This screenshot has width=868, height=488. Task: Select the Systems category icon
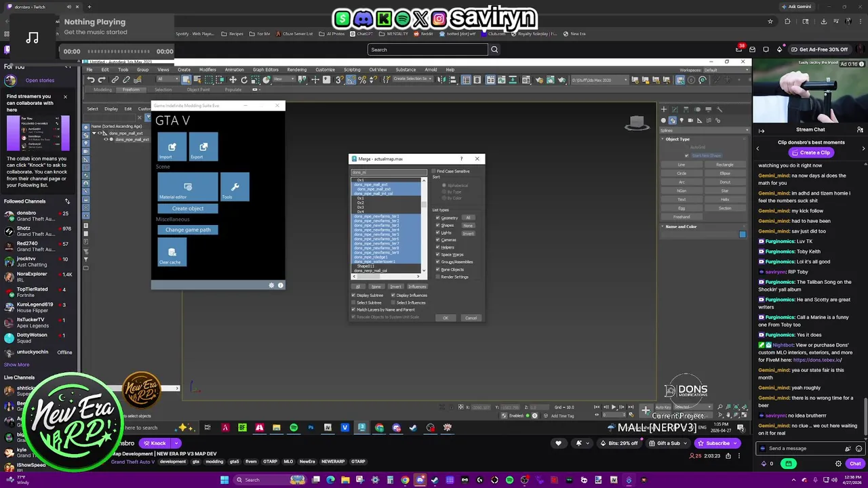pyautogui.click(x=717, y=121)
